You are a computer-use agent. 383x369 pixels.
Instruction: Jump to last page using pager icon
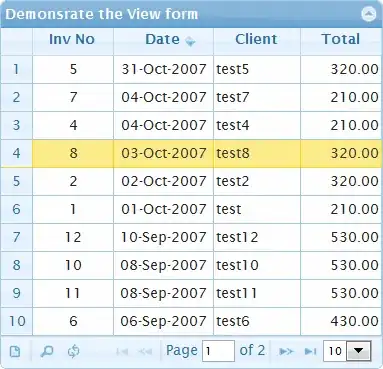pyautogui.click(x=310, y=351)
